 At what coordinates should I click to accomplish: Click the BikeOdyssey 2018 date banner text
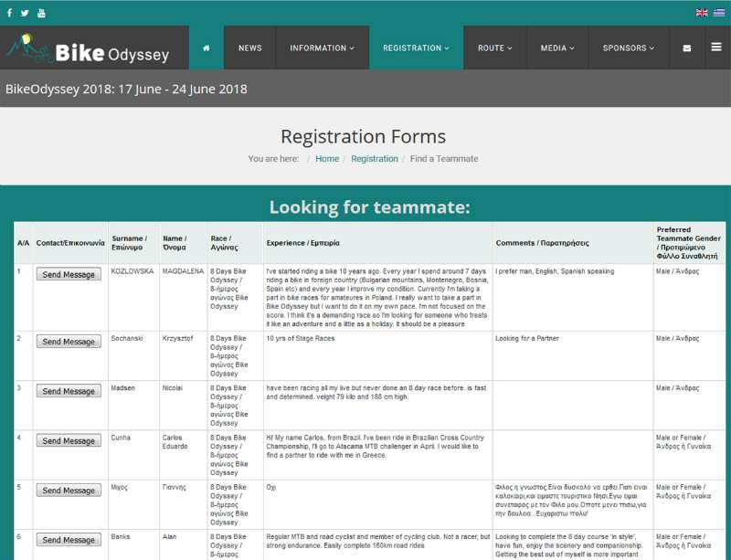[126, 89]
